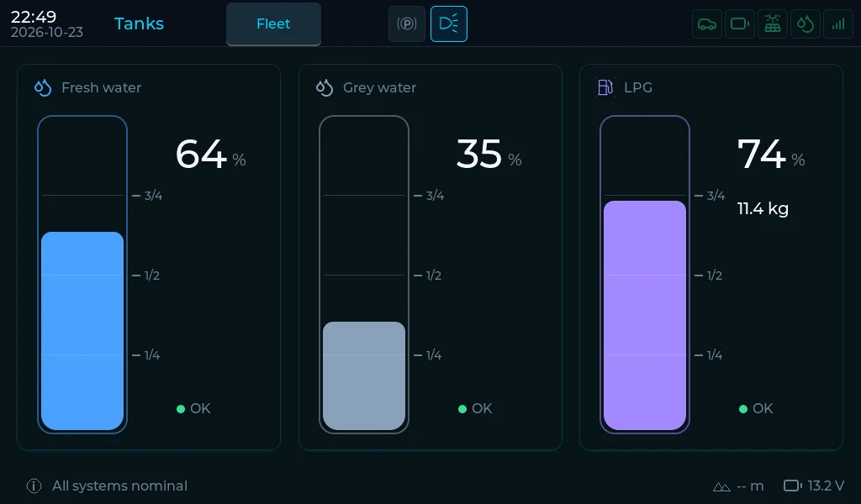861x504 pixels.
Task: Click the LPG card label
Action: pyautogui.click(x=638, y=87)
